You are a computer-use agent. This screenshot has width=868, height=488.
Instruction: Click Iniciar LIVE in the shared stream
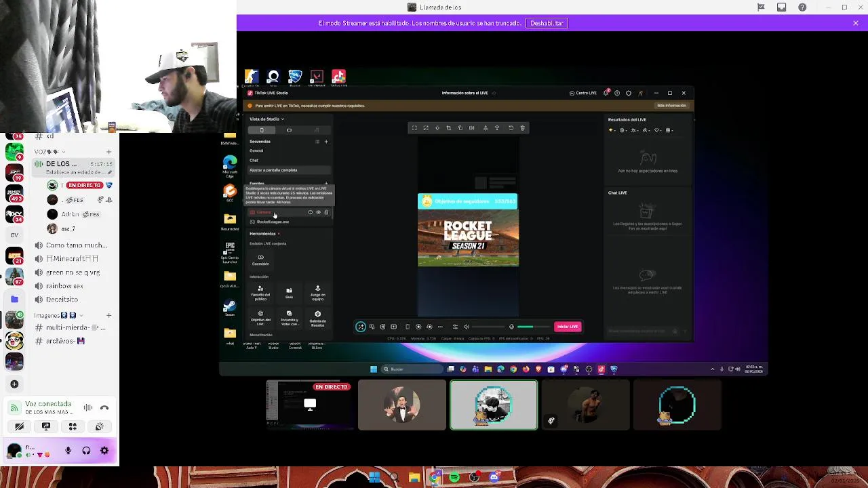(x=567, y=327)
